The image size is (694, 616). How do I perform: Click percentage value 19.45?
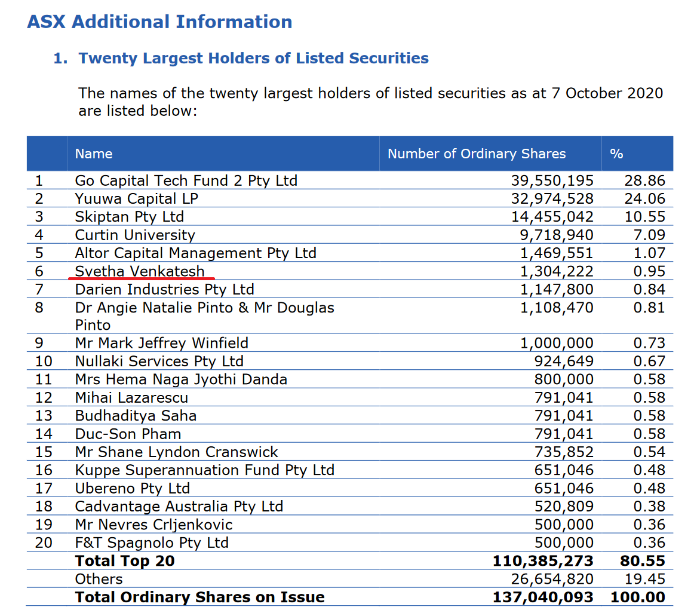pyautogui.click(x=645, y=579)
